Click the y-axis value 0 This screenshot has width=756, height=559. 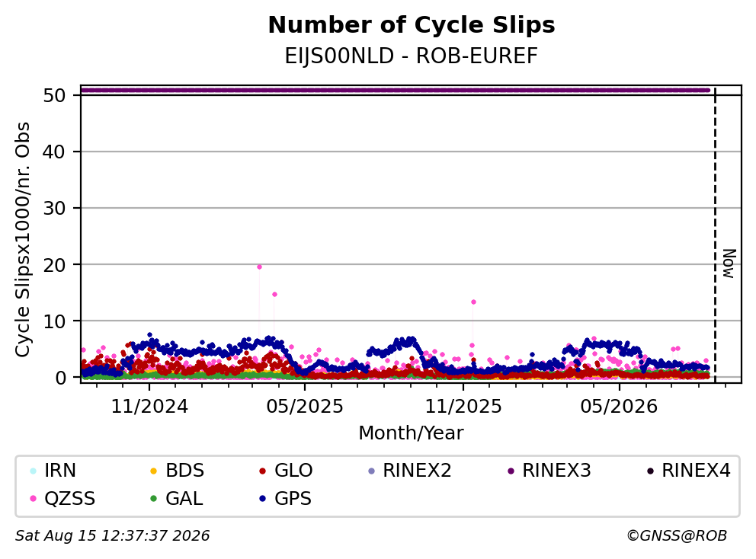(x=60, y=377)
